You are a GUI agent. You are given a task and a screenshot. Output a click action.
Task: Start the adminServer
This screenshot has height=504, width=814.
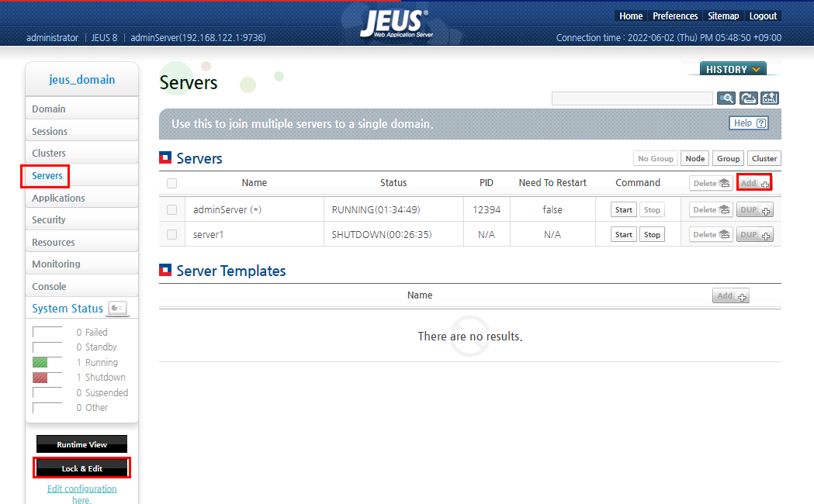623,209
